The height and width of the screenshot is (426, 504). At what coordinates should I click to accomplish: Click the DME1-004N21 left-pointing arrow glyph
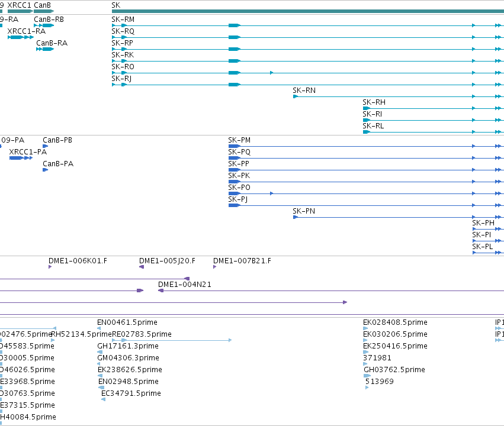pos(160,291)
